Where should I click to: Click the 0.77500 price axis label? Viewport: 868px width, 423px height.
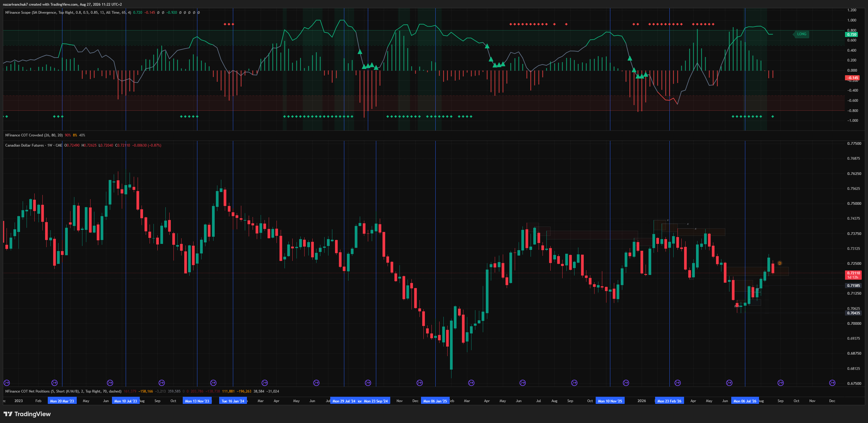coord(854,144)
